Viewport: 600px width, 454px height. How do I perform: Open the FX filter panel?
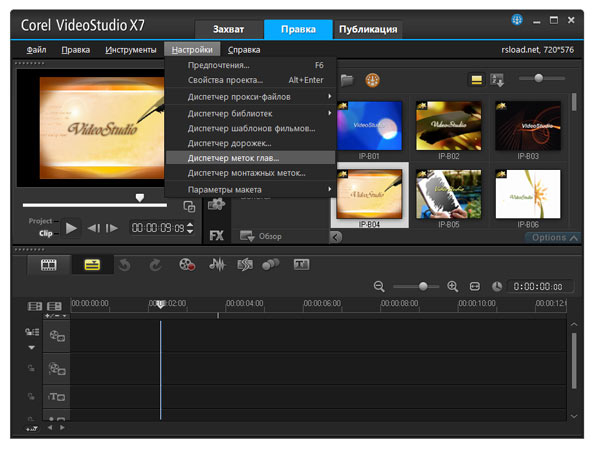pos(217,235)
